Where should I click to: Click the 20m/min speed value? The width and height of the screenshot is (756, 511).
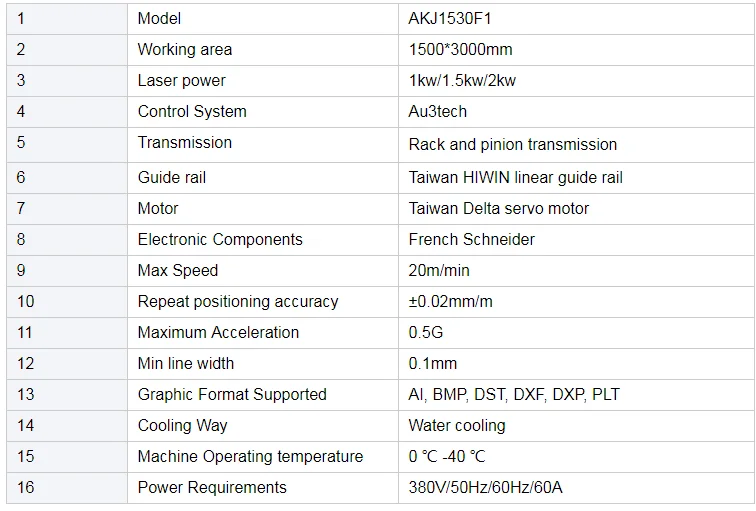(439, 270)
